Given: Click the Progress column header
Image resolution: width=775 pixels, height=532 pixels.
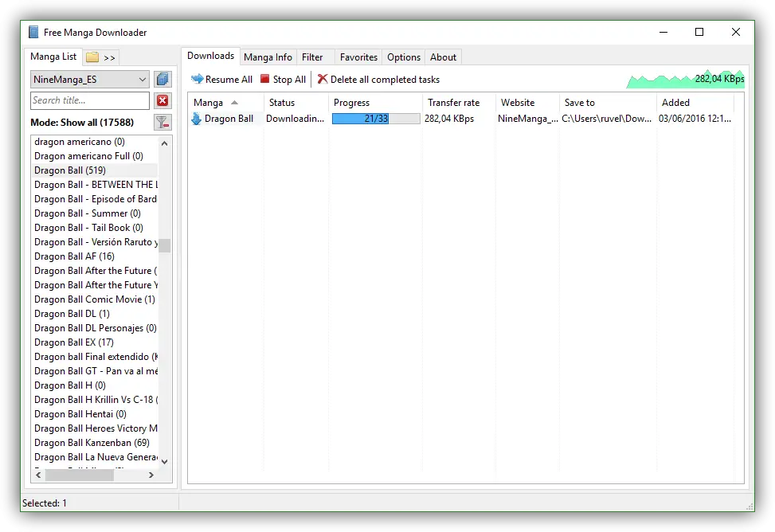Looking at the screenshot, I should [375, 103].
